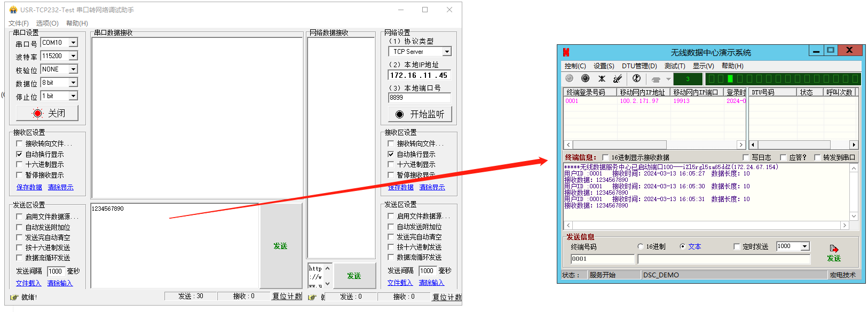Click the grey telephone toolbar icon

656,79
